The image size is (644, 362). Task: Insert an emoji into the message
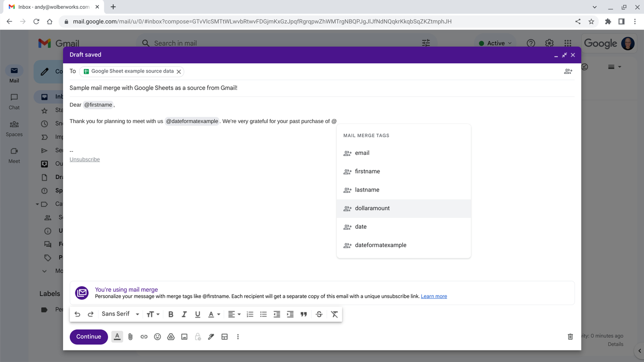point(157,336)
